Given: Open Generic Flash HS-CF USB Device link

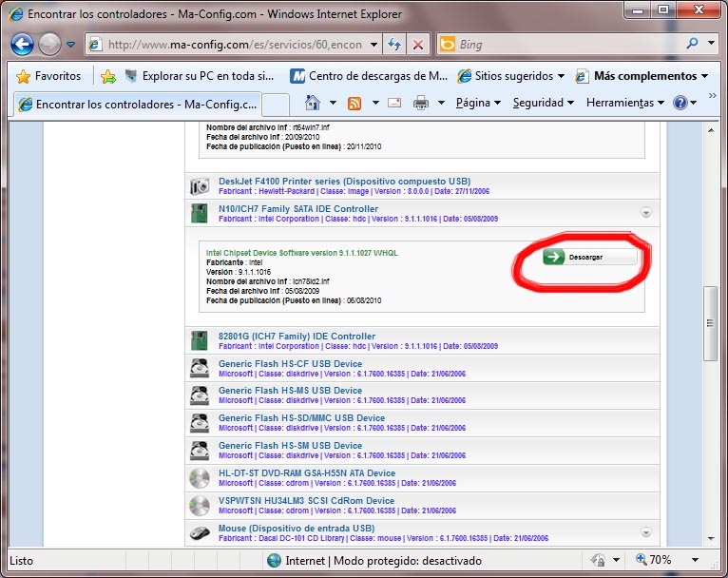Looking at the screenshot, I should [290, 363].
